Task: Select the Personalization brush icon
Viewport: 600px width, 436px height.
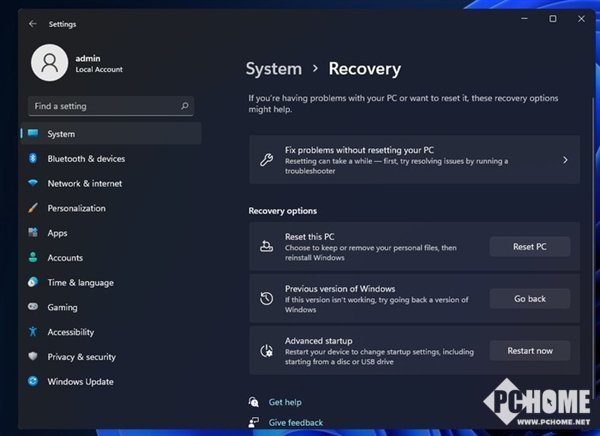Action: click(33, 208)
